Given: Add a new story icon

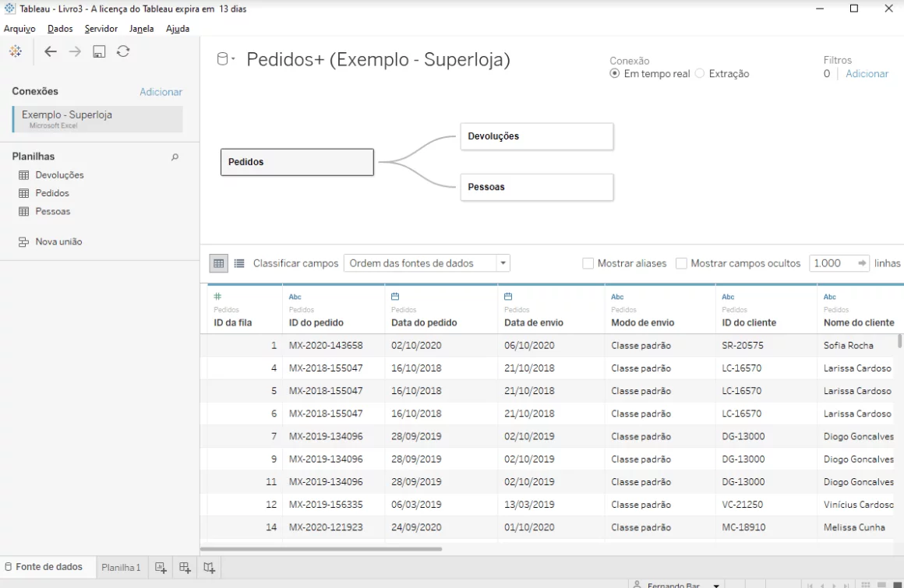Looking at the screenshot, I should click(210, 568).
